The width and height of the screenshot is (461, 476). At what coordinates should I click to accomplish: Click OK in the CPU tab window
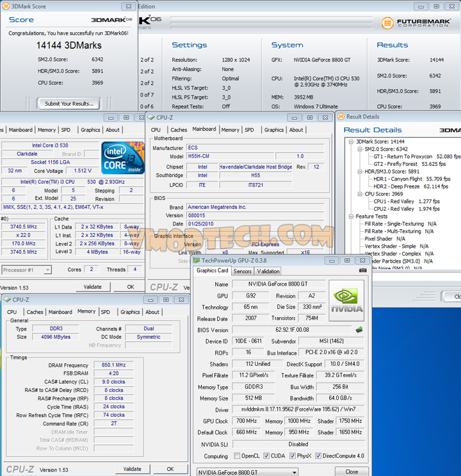click(131, 287)
